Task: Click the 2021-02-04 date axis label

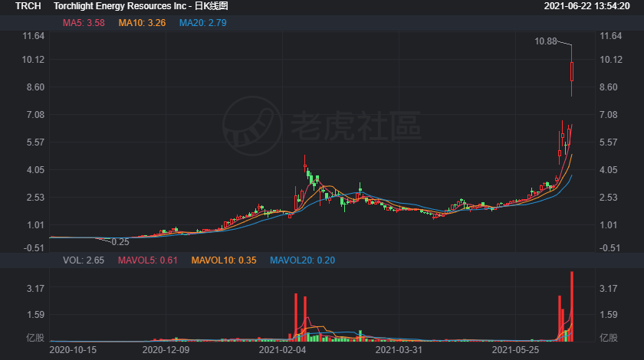Action: (x=283, y=350)
